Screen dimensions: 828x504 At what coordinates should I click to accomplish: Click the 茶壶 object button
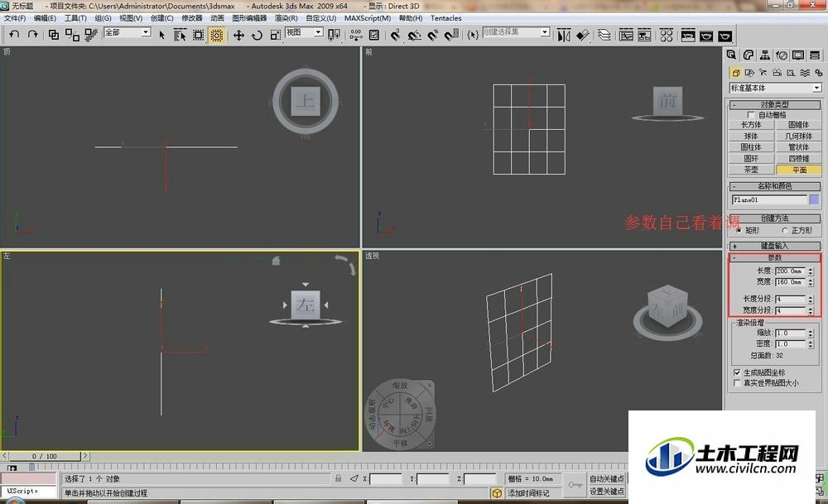(752, 170)
